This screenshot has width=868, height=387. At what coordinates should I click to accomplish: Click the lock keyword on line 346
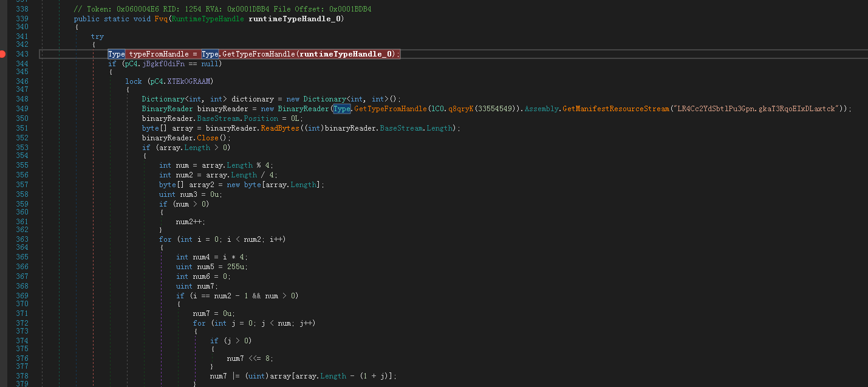tap(134, 81)
